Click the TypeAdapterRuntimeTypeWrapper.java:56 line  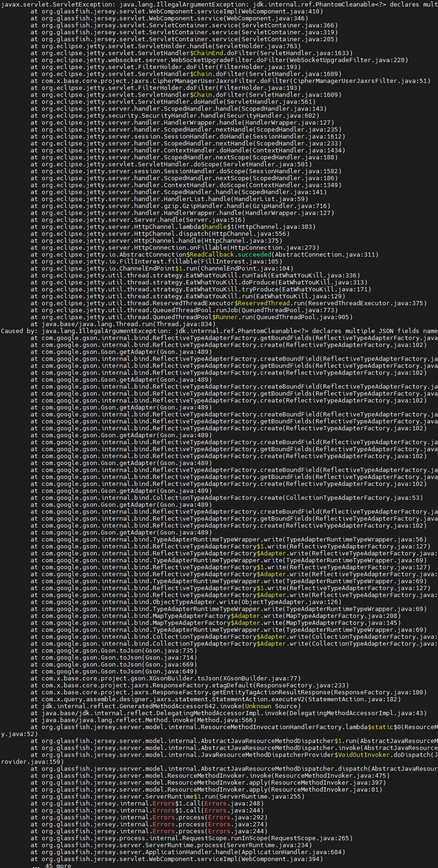(229, 539)
